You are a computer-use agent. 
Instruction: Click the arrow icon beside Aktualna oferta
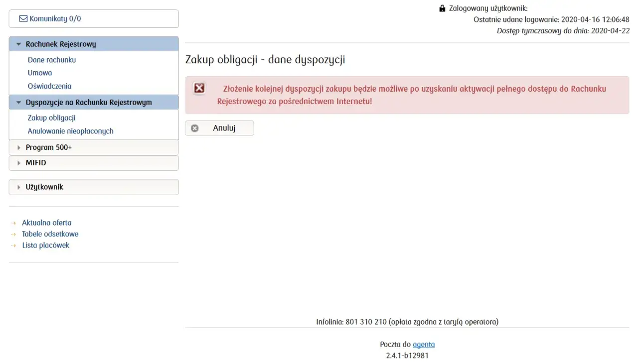point(13,223)
